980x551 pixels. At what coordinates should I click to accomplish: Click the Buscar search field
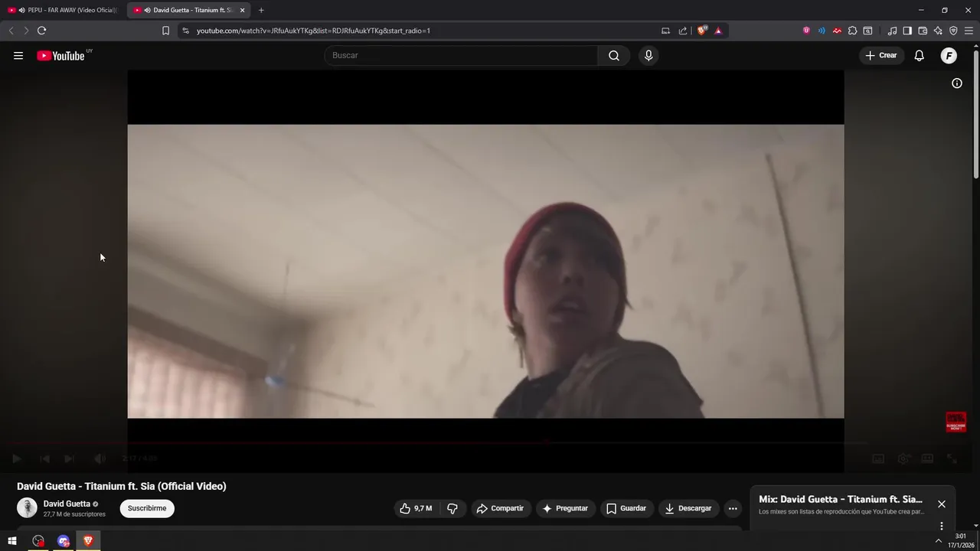pos(461,55)
